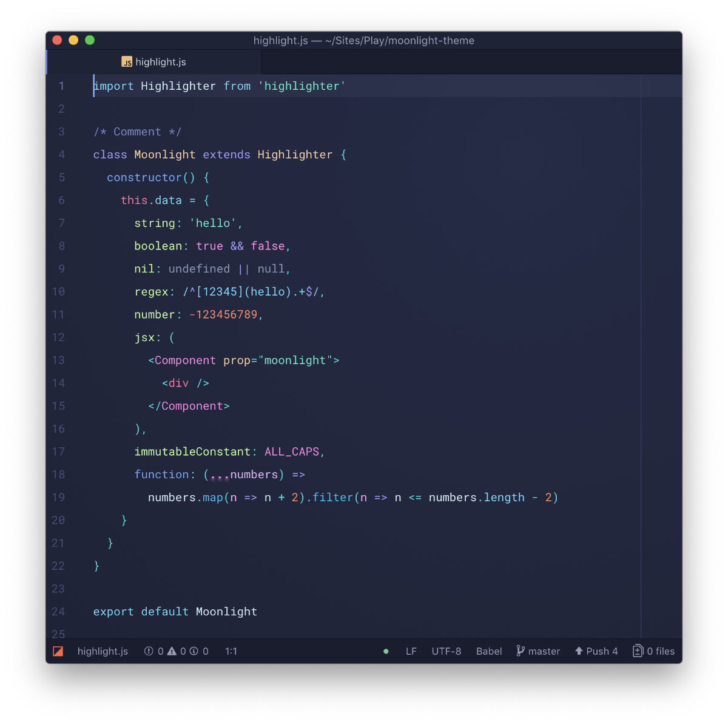The width and height of the screenshot is (728, 724).
Task: Click the orange Atom logo in the status bar
Action: pyautogui.click(x=58, y=651)
